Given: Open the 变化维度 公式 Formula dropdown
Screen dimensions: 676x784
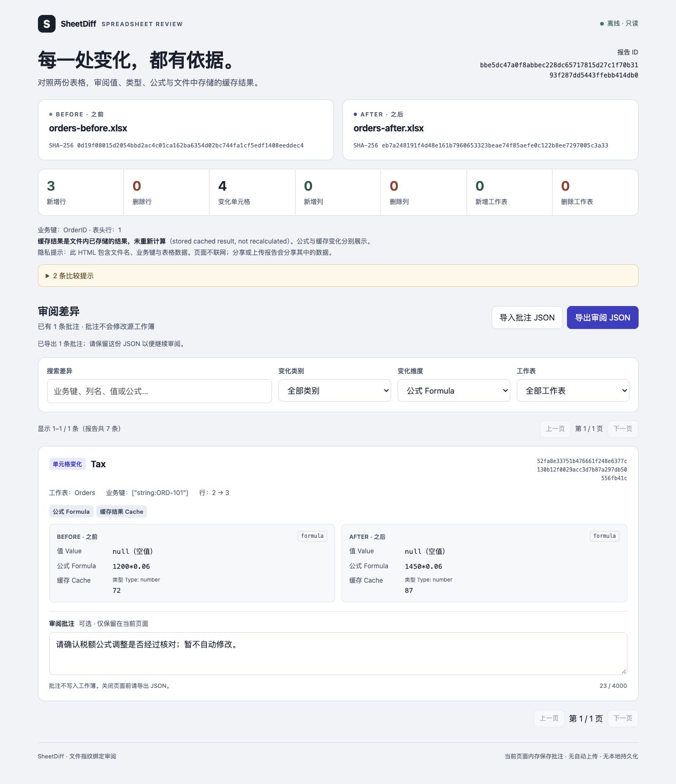Looking at the screenshot, I should tap(454, 390).
